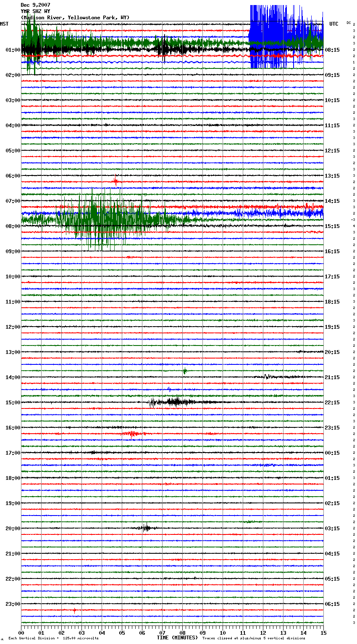Click the '14:00' MST time label
The width and height of the screenshot is (357, 644).
click(13, 377)
